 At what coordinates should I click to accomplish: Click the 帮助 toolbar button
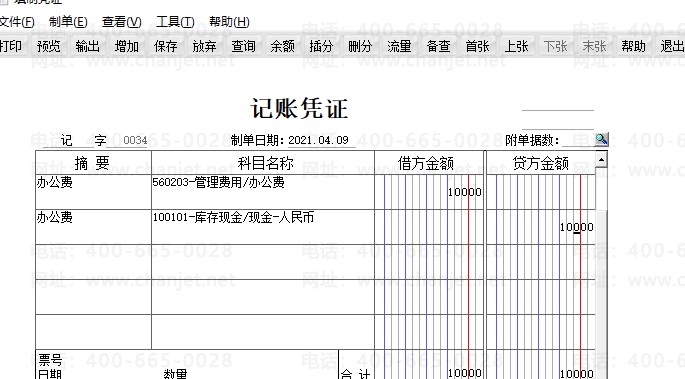[633, 46]
